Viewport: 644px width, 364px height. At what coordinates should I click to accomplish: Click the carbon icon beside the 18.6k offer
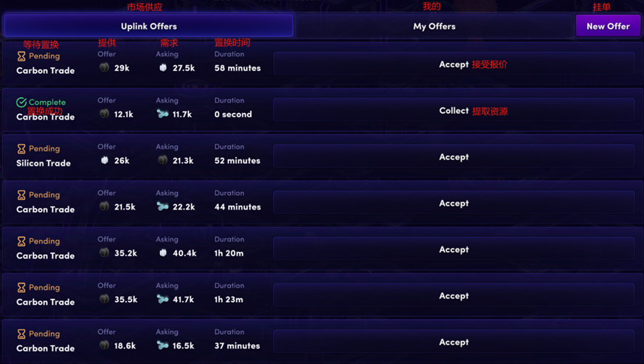[105, 346]
